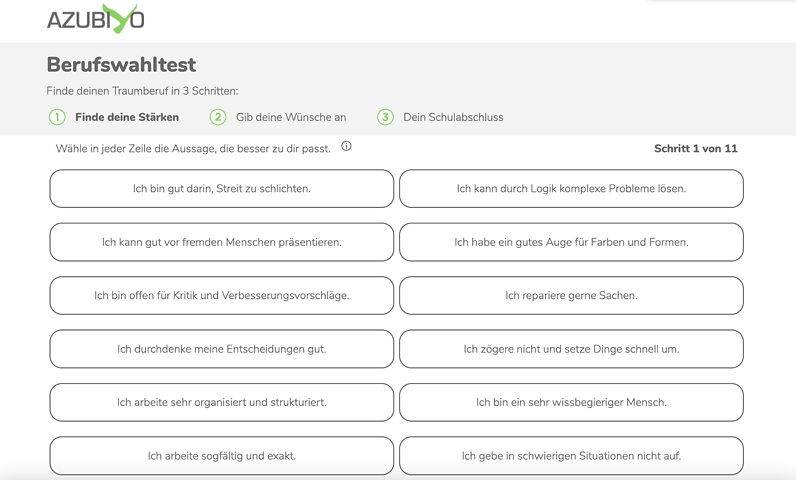
Task: Go to the 'Dein Schulabschluss' step
Action: point(453,117)
